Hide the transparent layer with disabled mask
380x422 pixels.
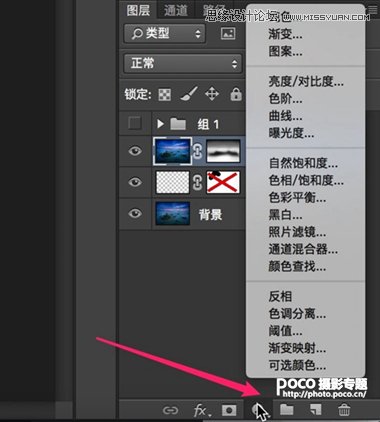[135, 182]
